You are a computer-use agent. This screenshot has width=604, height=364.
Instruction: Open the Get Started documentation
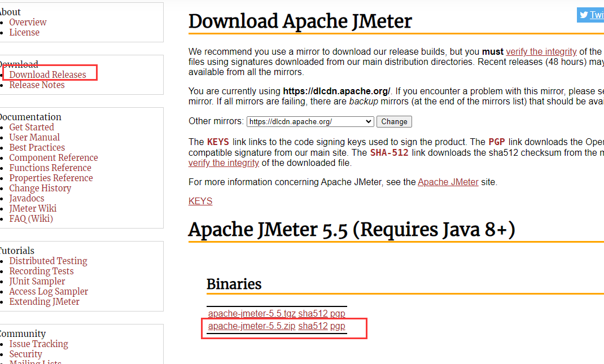click(x=32, y=127)
